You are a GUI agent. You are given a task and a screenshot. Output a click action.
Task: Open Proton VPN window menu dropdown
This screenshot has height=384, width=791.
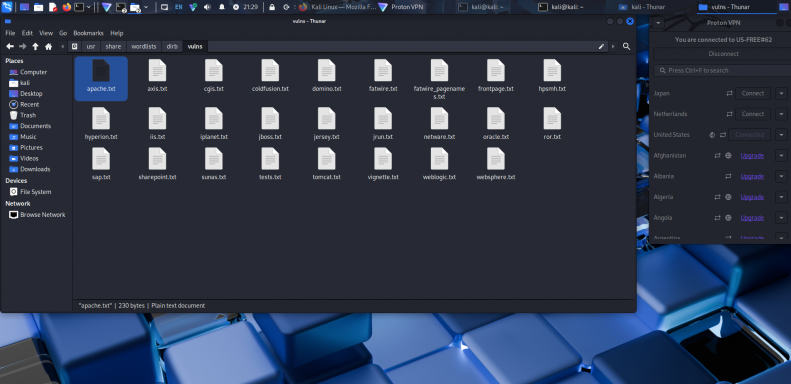pos(658,23)
